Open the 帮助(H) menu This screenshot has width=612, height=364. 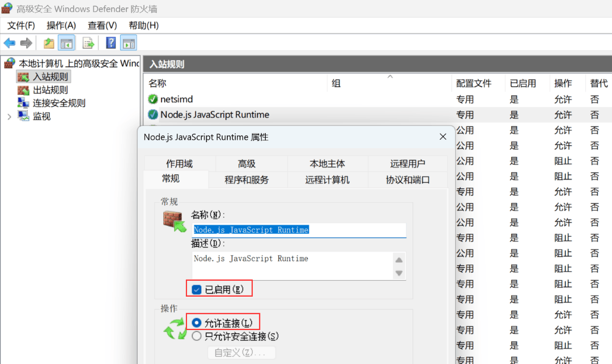click(143, 25)
